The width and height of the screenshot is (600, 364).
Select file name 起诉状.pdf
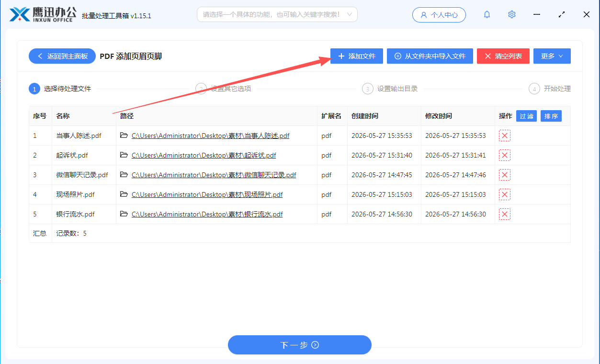pyautogui.click(x=72, y=155)
